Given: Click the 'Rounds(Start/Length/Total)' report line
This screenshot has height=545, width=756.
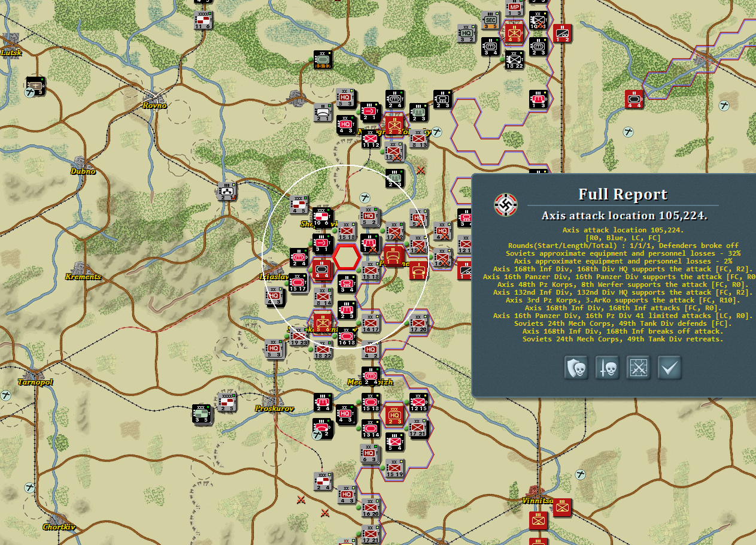Looking at the screenshot, I should (x=623, y=246).
